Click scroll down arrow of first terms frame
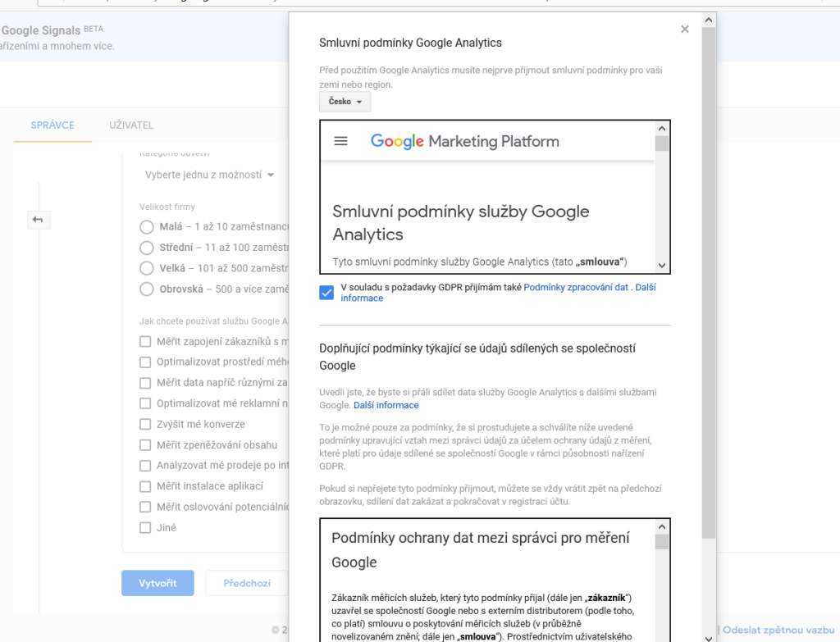 coord(662,266)
